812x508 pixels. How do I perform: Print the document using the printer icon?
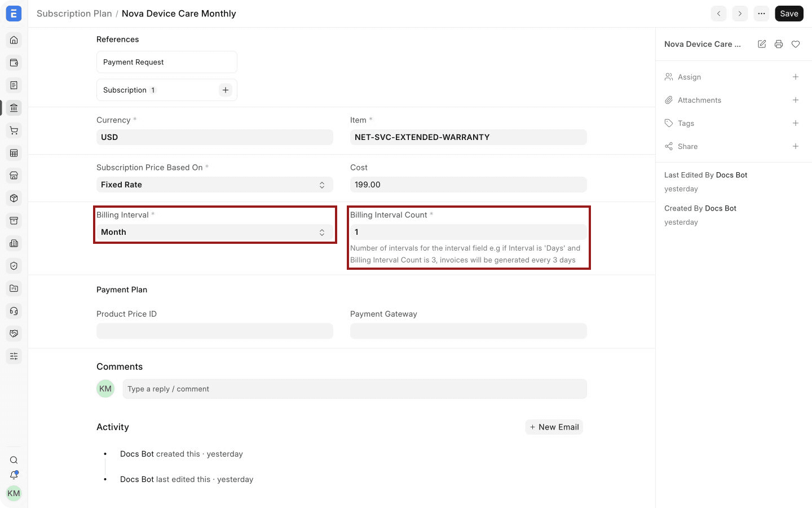tap(779, 44)
